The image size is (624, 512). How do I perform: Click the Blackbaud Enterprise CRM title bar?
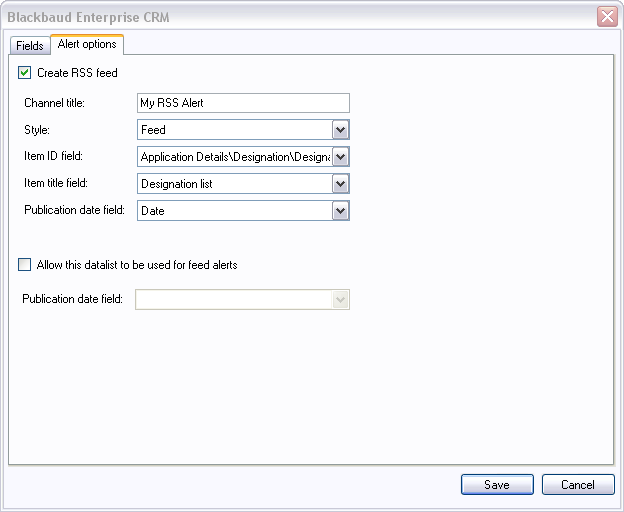click(x=300, y=16)
